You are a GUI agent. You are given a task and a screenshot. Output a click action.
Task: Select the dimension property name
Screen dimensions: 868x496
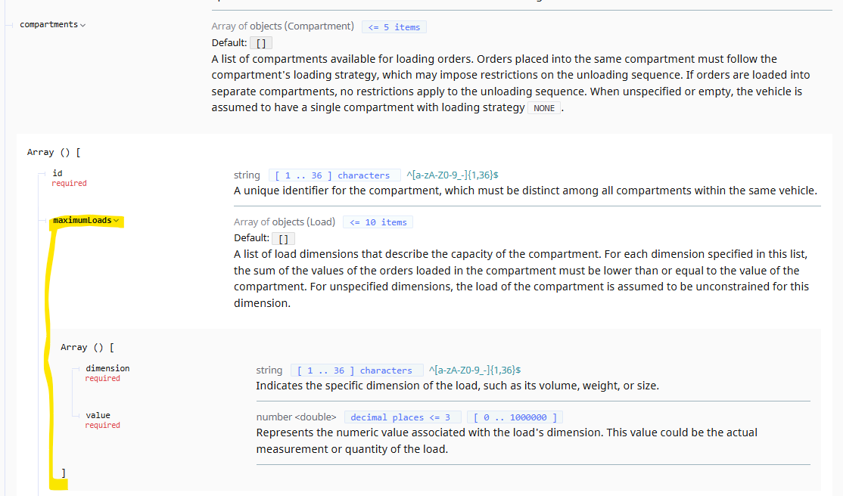107,368
